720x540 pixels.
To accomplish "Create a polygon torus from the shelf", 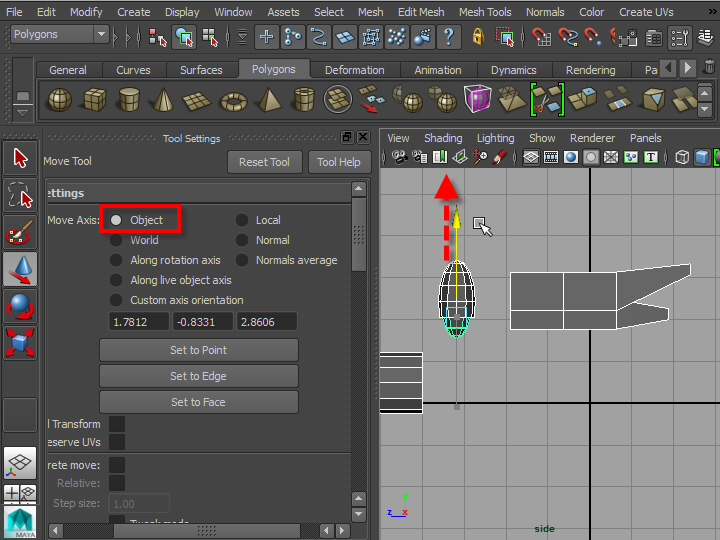I will [234, 101].
